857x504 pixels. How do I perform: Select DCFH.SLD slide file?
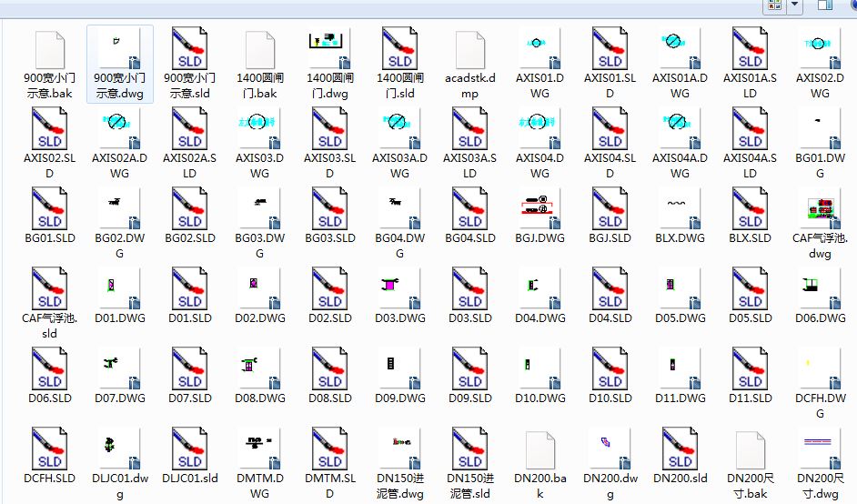(x=50, y=449)
